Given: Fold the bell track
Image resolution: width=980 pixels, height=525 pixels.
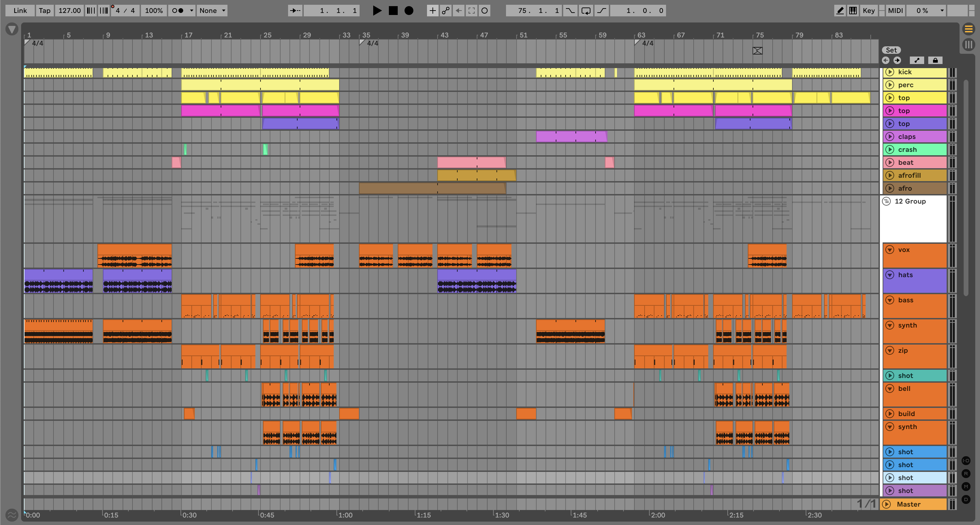Looking at the screenshot, I should (889, 388).
